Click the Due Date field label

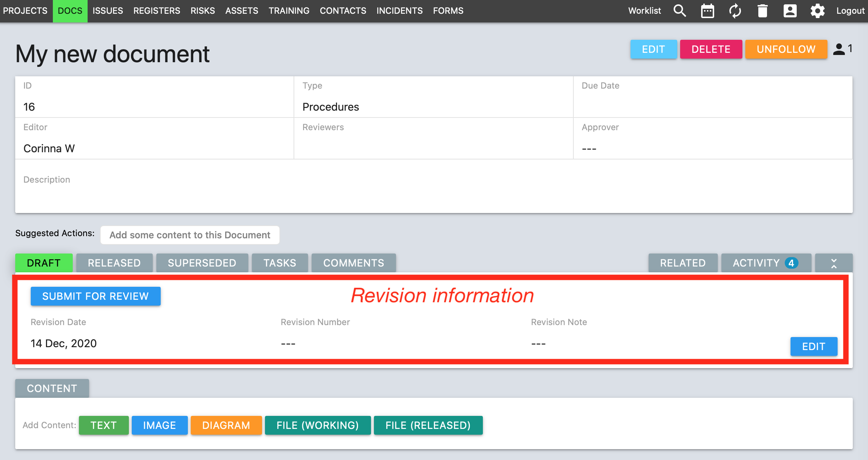[x=601, y=86]
